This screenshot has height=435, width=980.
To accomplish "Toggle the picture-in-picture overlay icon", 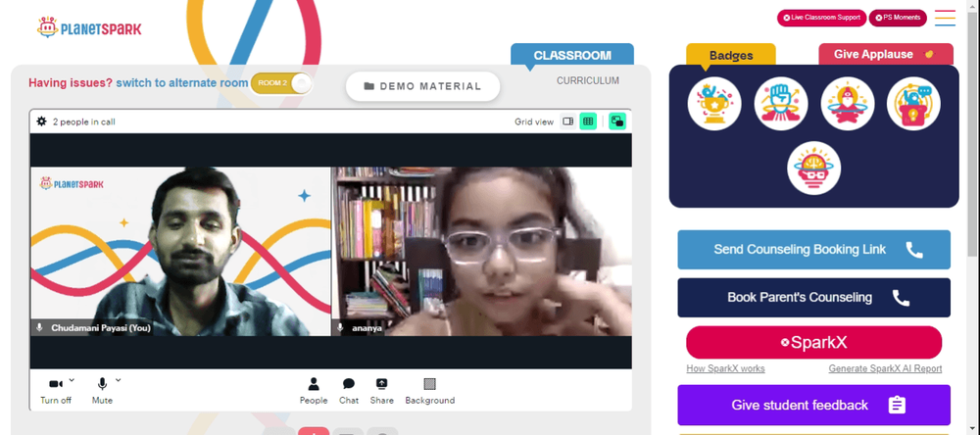I will (617, 121).
